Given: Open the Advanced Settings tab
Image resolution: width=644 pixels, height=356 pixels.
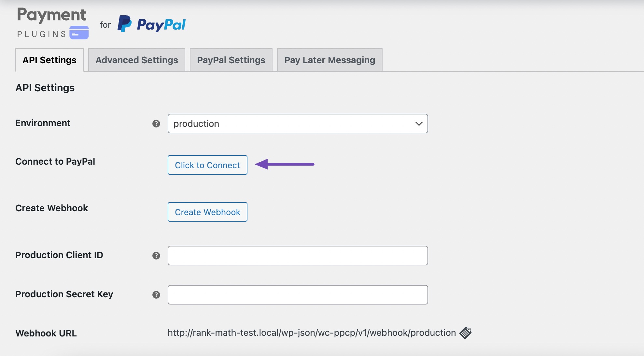Looking at the screenshot, I should point(137,59).
